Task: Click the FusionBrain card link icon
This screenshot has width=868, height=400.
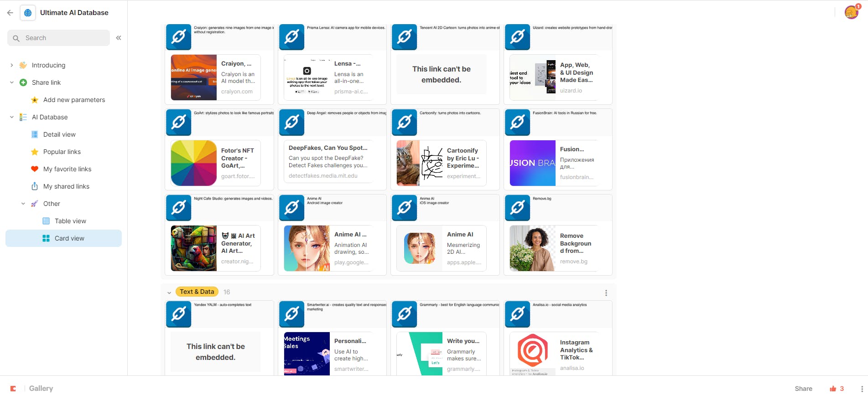Action: point(517,122)
